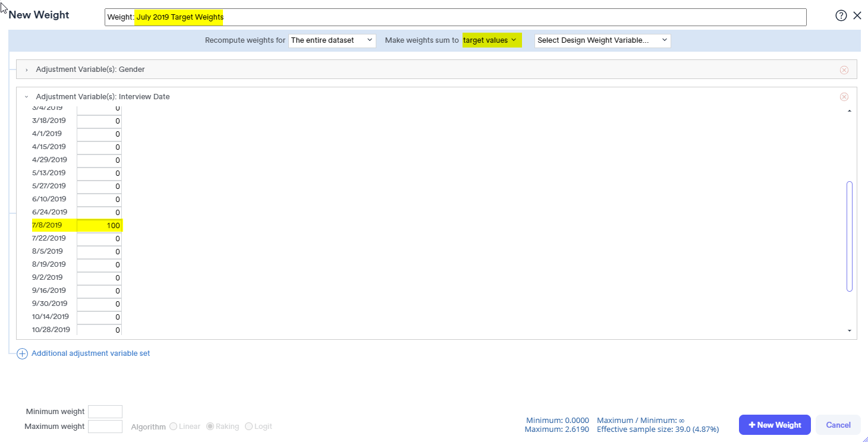The width and height of the screenshot is (868, 442).
Task: Select the Linear algorithm option
Action: click(174, 427)
